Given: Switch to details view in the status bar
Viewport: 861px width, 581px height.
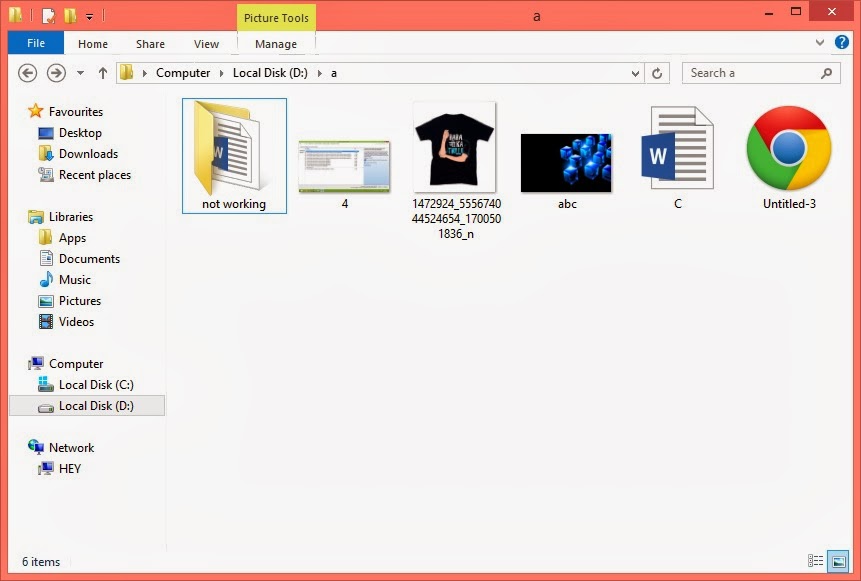Looking at the screenshot, I should pos(817,561).
